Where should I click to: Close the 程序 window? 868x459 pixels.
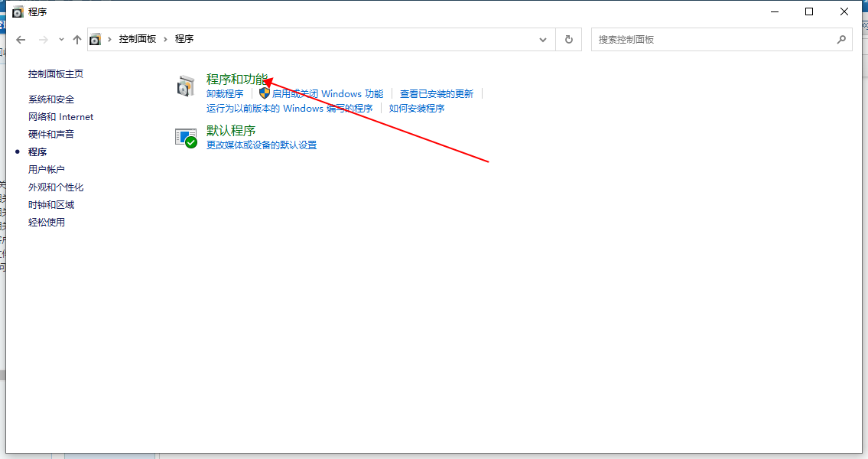coord(844,11)
